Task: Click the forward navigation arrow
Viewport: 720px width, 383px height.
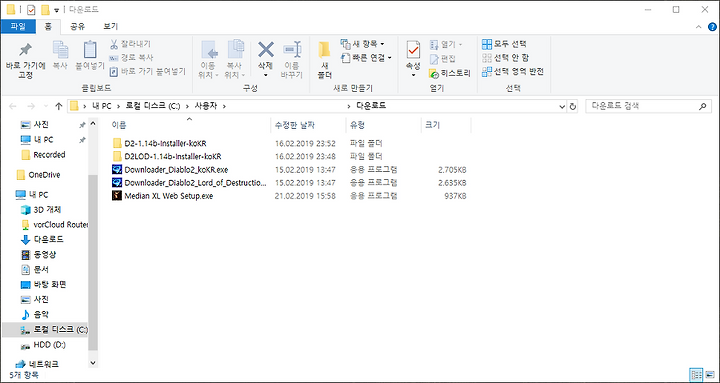Action: 31,107
